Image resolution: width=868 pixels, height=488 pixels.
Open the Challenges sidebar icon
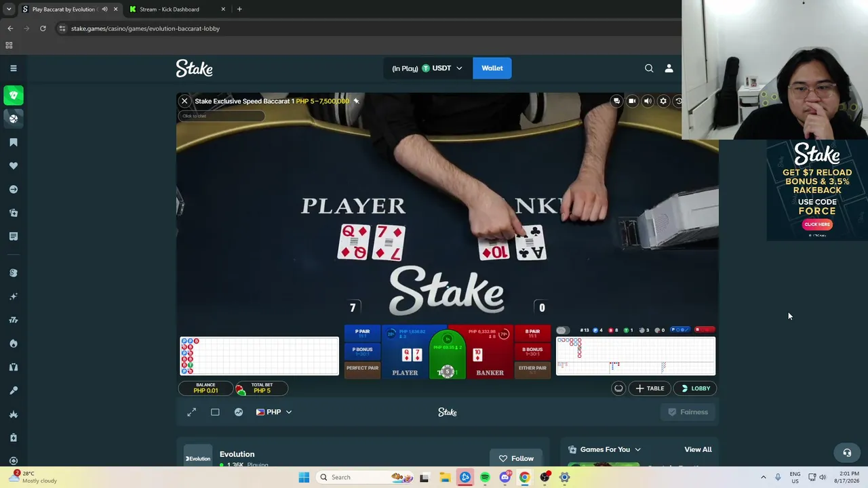coord(14,213)
